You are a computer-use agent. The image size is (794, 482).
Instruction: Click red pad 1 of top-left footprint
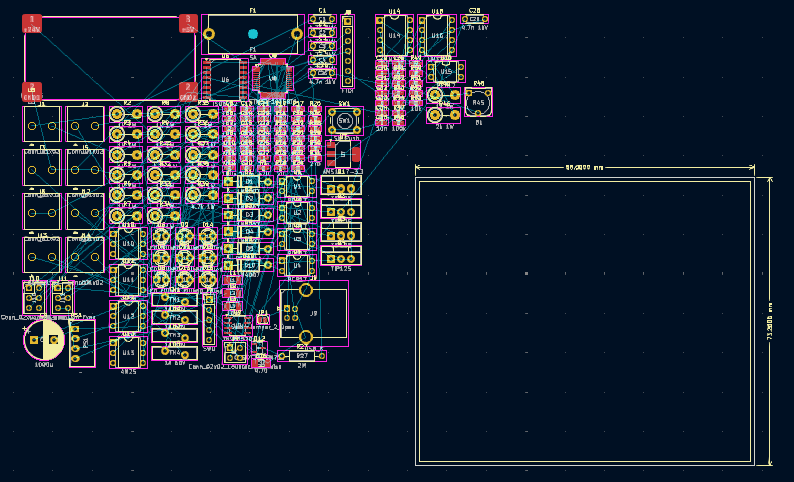[x=32, y=22]
